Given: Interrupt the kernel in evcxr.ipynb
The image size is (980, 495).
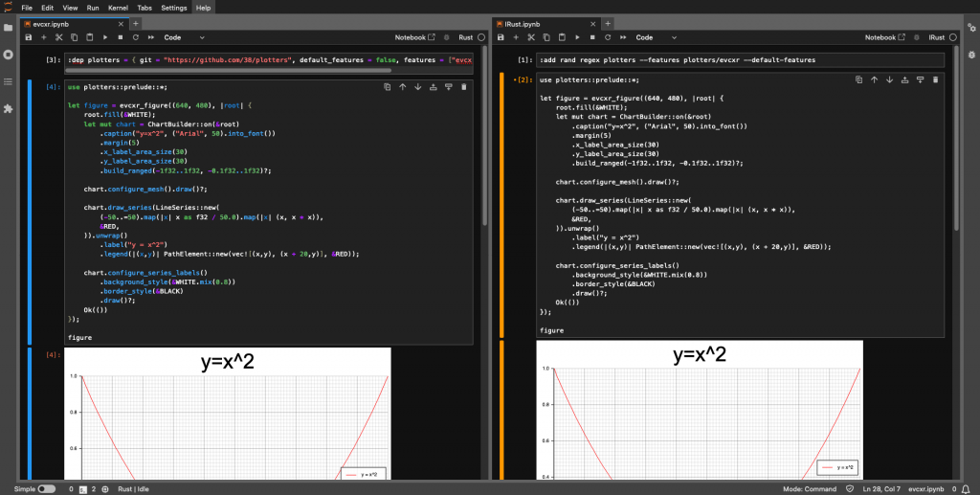Looking at the screenshot, I should (121, 37).
